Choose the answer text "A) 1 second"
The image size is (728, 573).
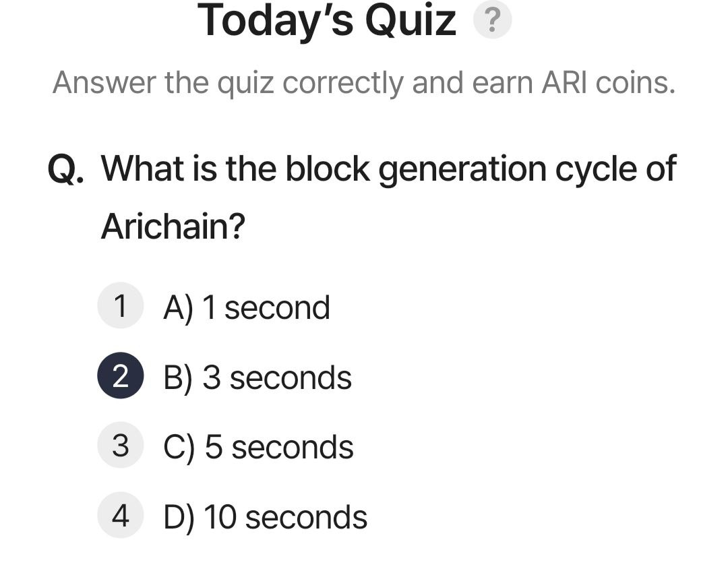pos(247,308)
